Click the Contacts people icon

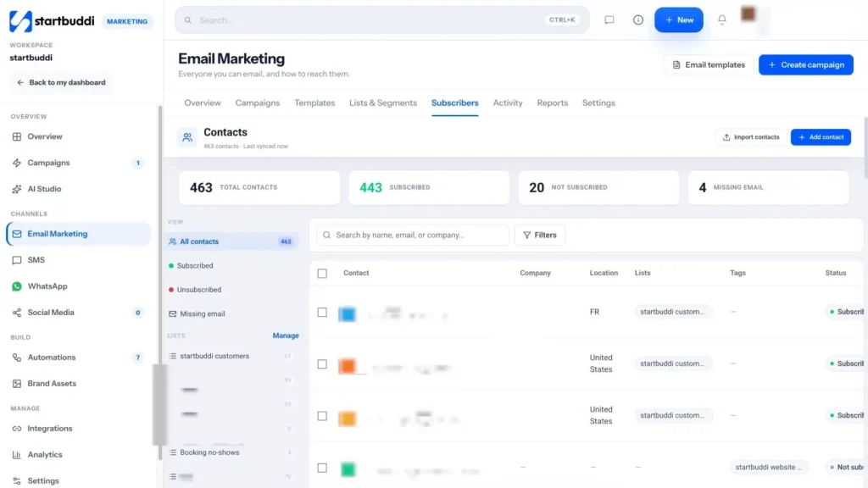coord(187,137)
